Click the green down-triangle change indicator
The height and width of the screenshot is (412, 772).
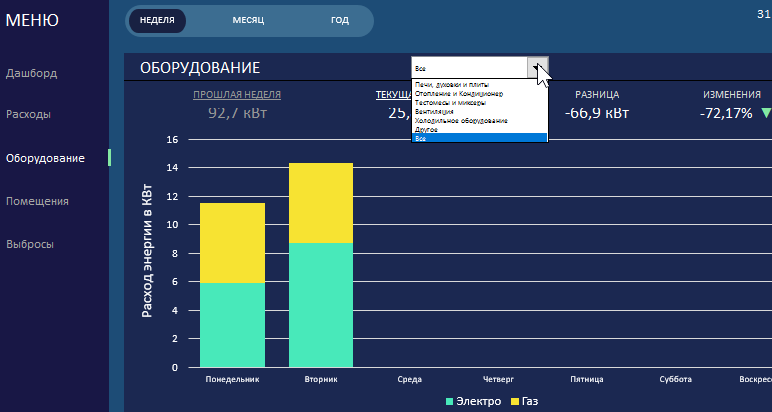point(766,113)
